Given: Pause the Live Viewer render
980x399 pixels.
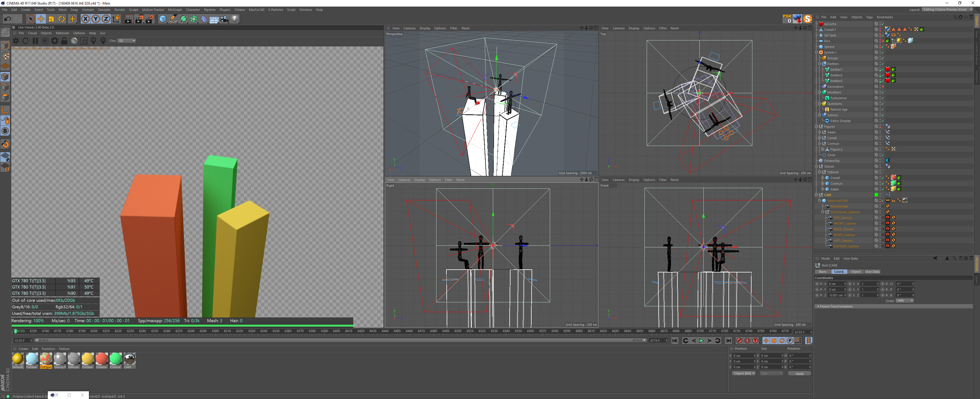Looking at the screenshot, I should pyautogui.click(x=35, y=41).
